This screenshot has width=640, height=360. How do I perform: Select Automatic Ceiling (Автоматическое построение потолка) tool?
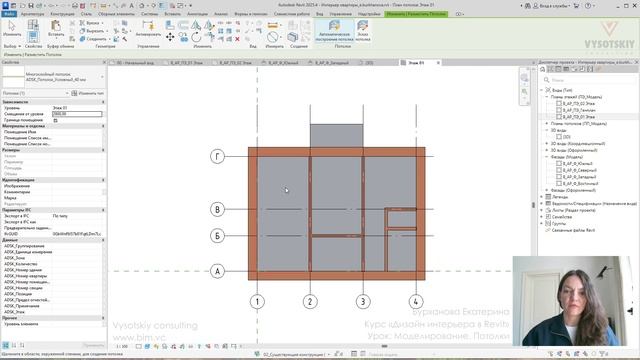click(x=334, y=31)
